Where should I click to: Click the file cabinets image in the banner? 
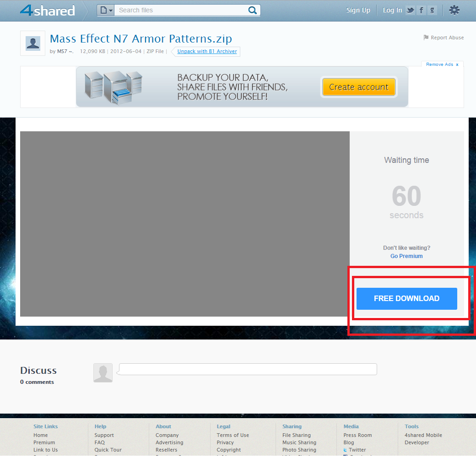[113, 87]
